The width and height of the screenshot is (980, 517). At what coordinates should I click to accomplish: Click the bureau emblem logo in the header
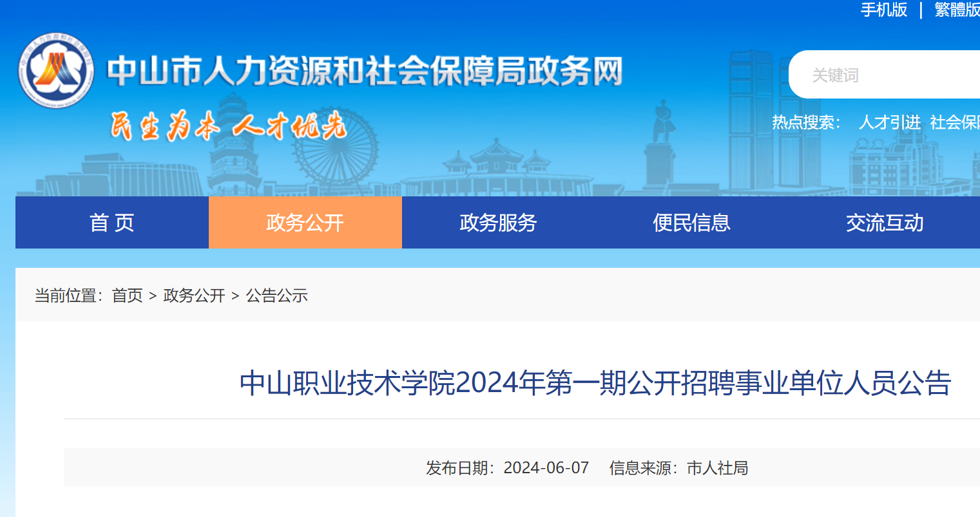point(56,70)
